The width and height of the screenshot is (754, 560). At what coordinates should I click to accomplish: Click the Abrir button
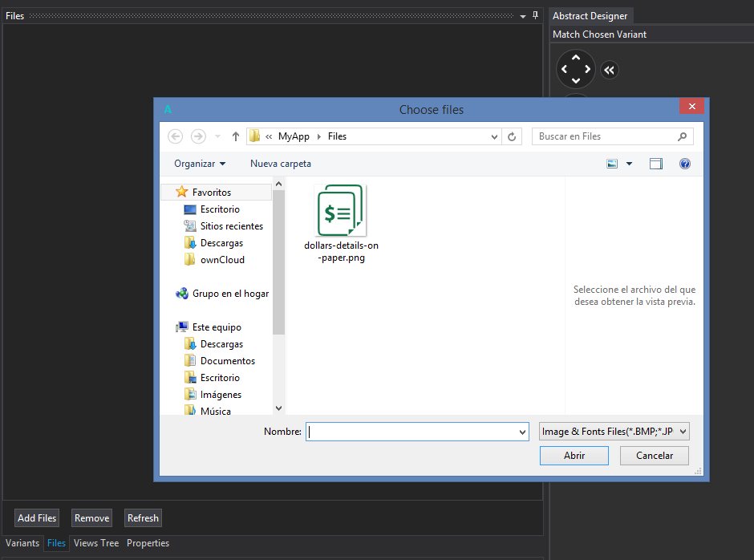click(x=574, y=456)
